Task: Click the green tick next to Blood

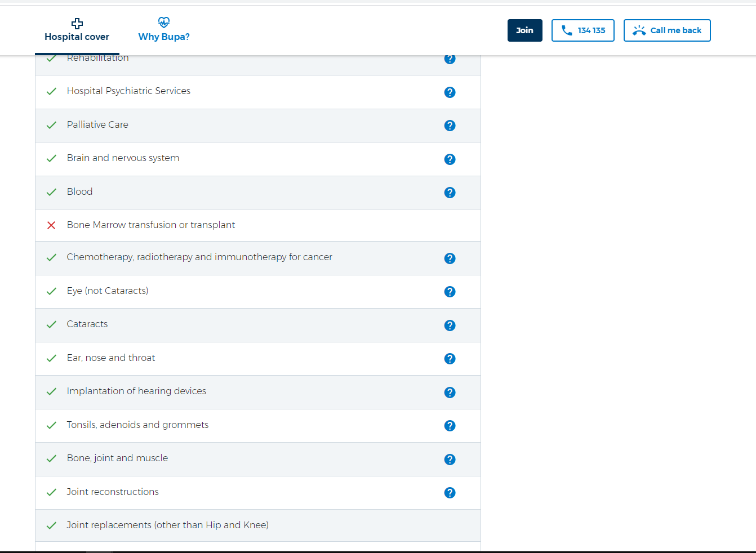Action: tap(51, 192)
